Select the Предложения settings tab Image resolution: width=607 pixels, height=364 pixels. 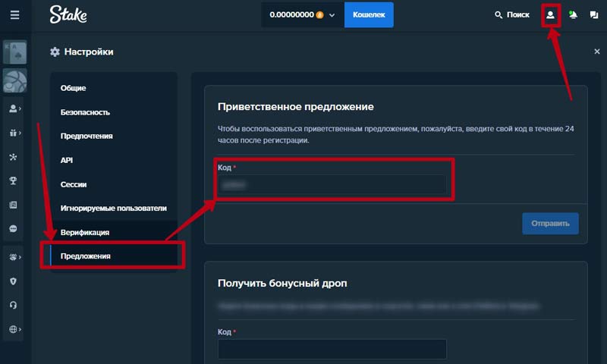[x=114, y=256]
